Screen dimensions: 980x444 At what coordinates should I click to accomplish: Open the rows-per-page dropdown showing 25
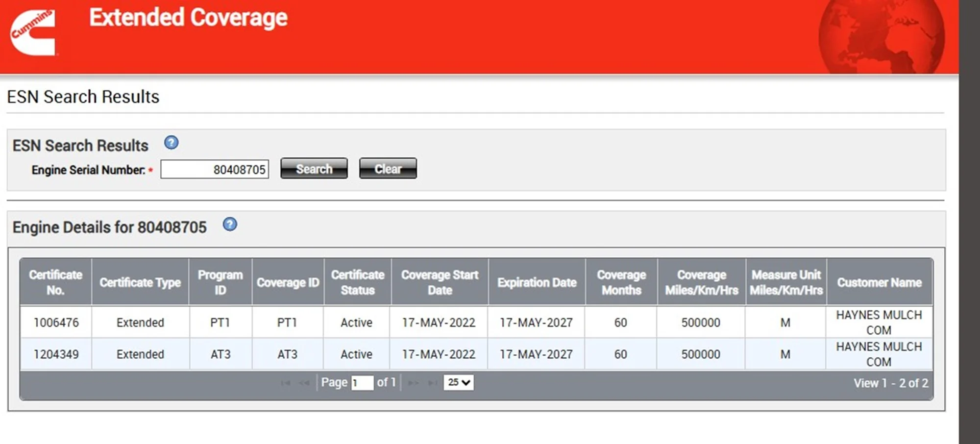(459, 382)
